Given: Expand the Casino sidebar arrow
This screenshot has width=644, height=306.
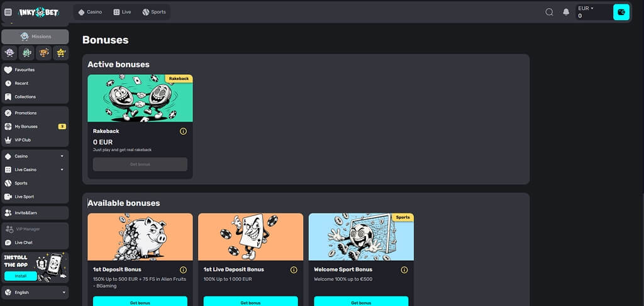Looking at the screenshot, I should coord(62,156).
